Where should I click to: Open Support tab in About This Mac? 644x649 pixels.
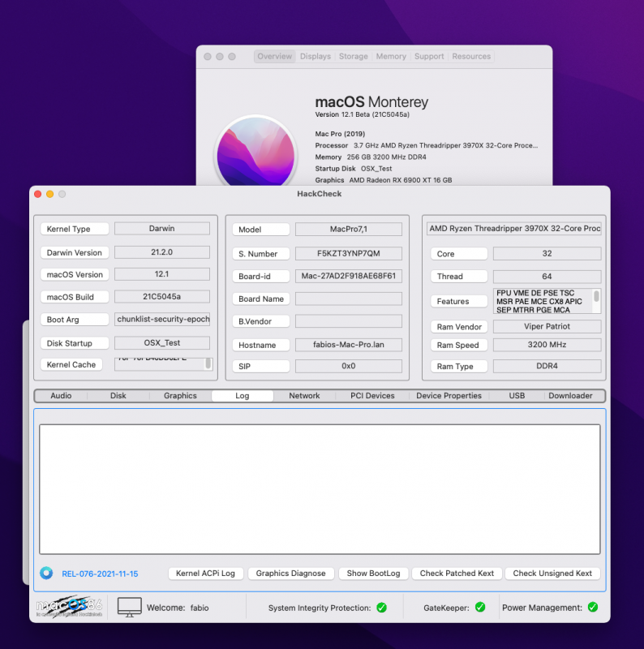(x=429, y=56)
